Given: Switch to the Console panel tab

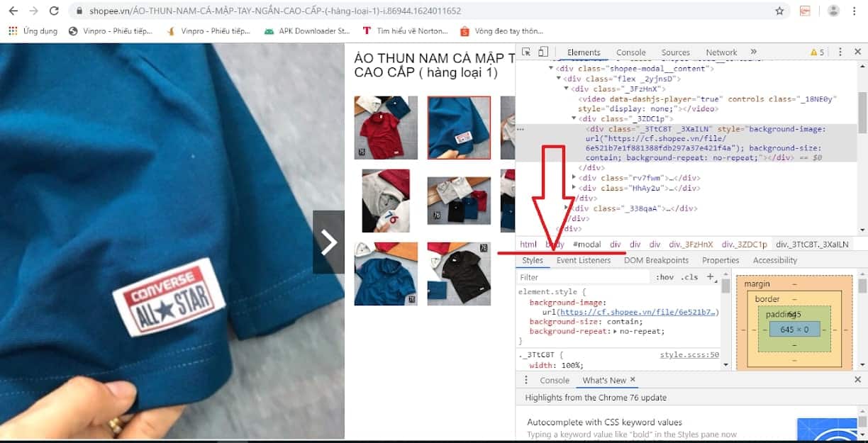Looking at the screenshot, I should click(631, 52).
